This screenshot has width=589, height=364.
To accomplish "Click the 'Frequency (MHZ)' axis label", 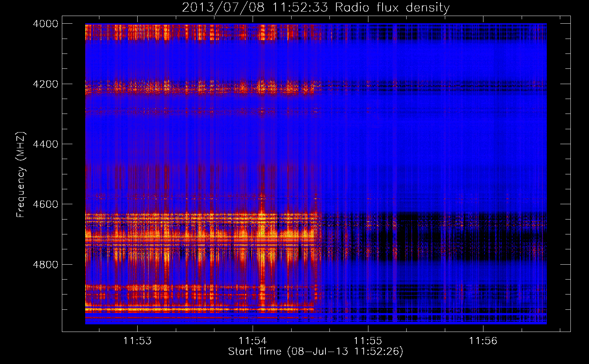I will [21, 175].
